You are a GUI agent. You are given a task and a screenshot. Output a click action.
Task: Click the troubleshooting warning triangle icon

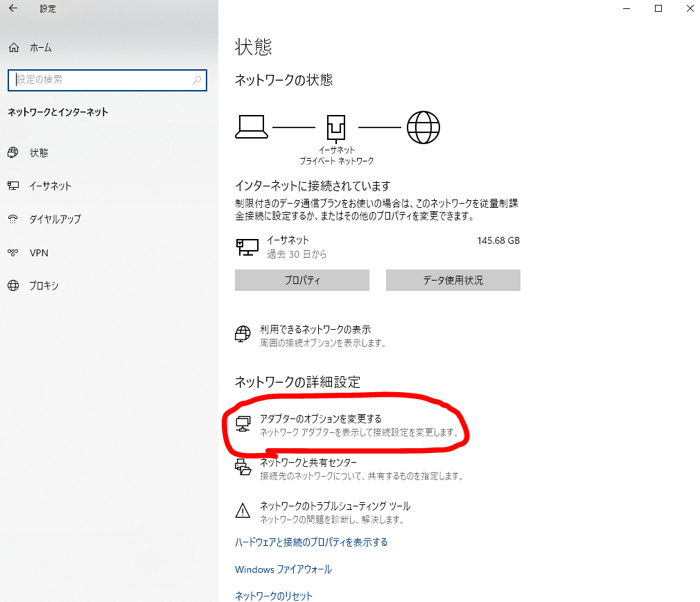click(x=243, y=511)
